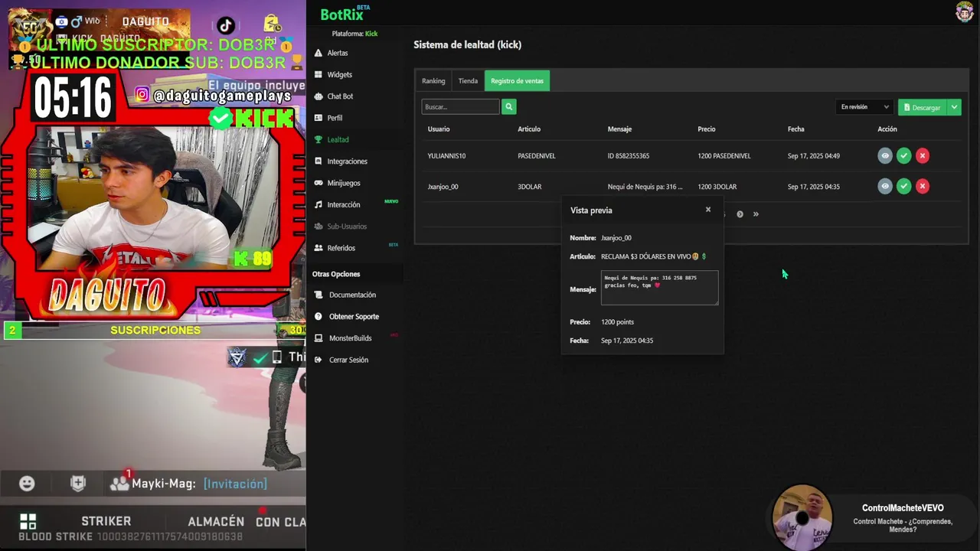This screenshot has width=980, height=551.
Task: Click the green search magnifier button
Action: pos(508,107)
